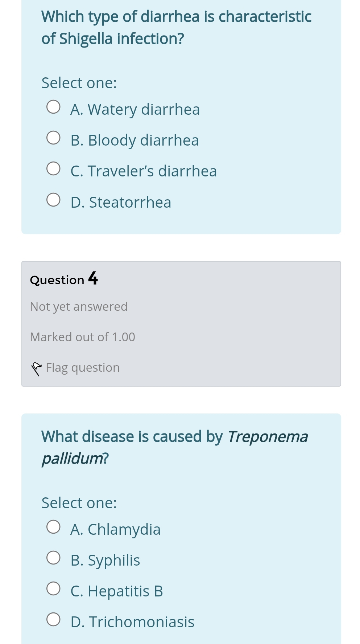
Task: Select C. Hepatitis B option
Action: [53, 588]
